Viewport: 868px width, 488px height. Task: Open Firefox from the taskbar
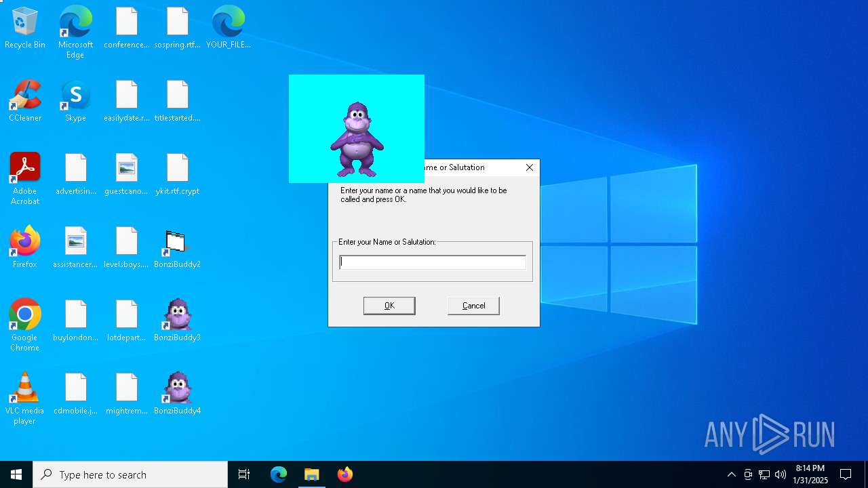coord(345,474)
